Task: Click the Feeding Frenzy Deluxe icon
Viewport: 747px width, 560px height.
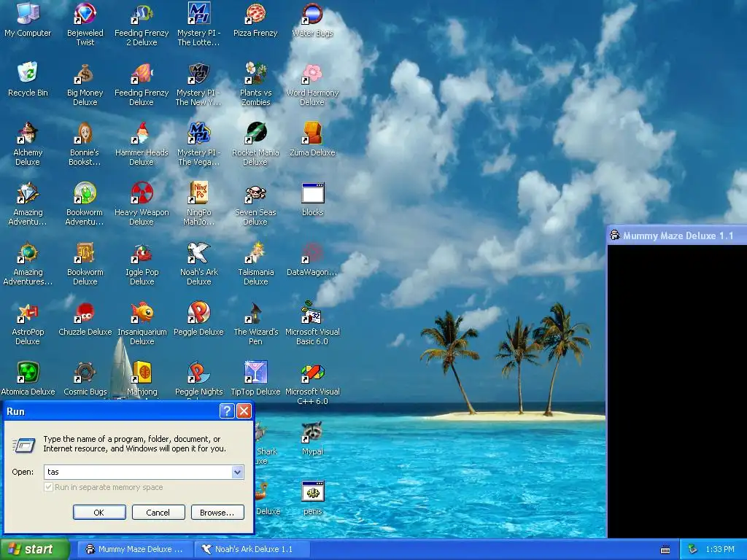Action: pyautogui.click(x=142, y=84)
